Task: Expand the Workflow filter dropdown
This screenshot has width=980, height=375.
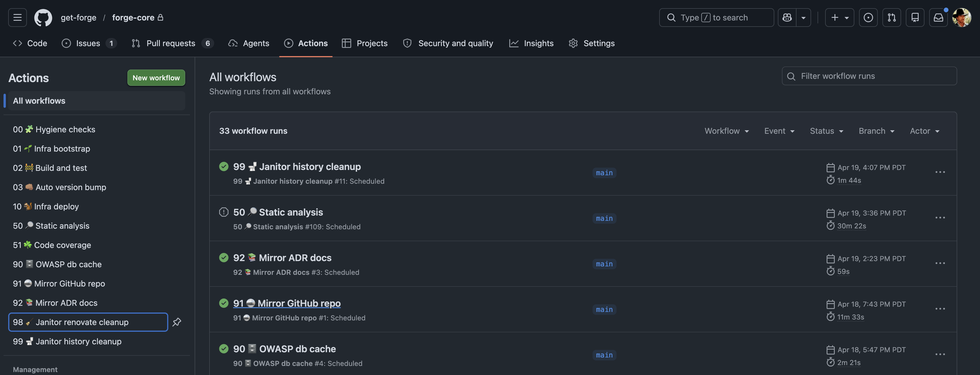Action: point(727,131)
